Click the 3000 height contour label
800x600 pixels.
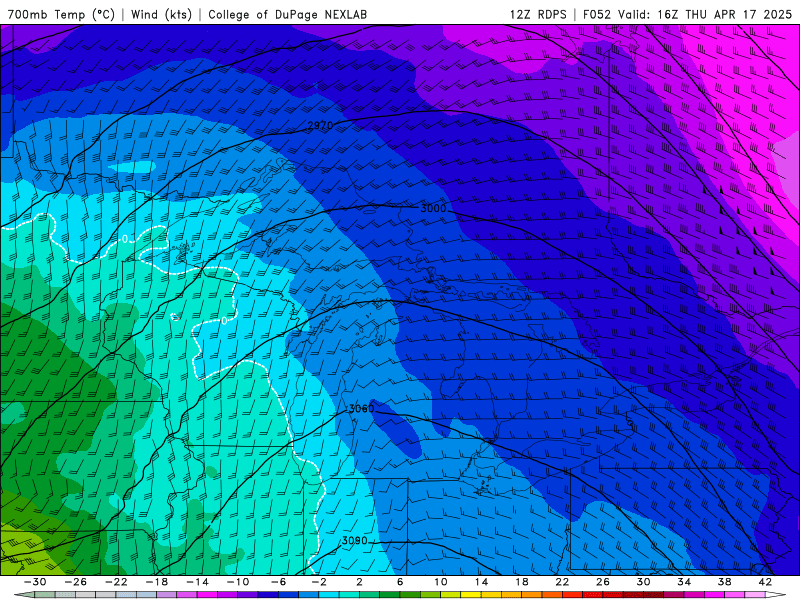pos(433,208)
